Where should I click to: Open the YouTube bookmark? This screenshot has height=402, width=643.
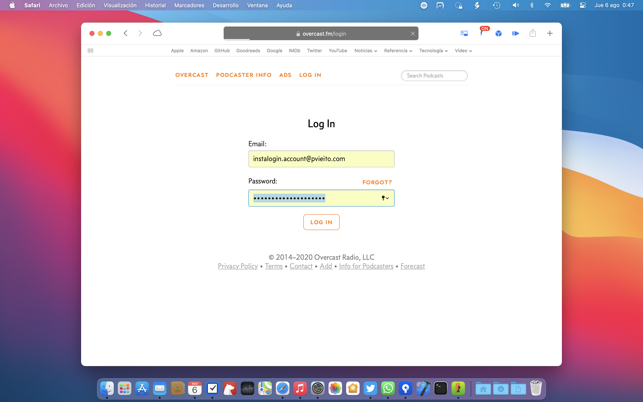[338, 50]
